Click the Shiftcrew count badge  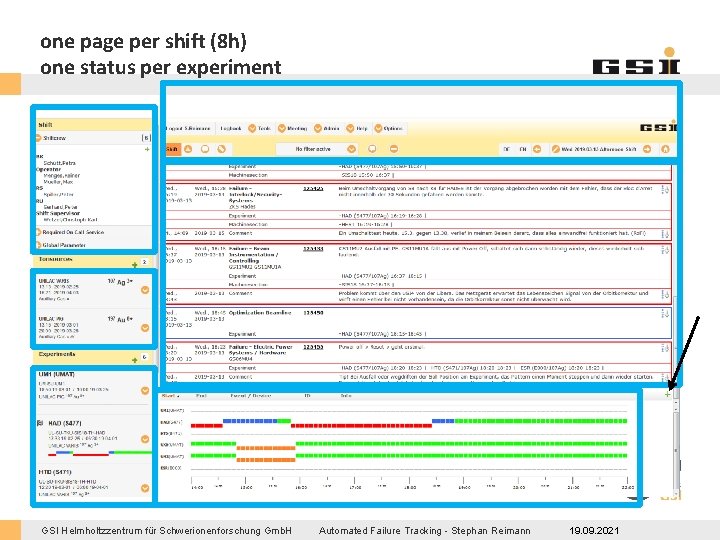(x=146, y=138)
